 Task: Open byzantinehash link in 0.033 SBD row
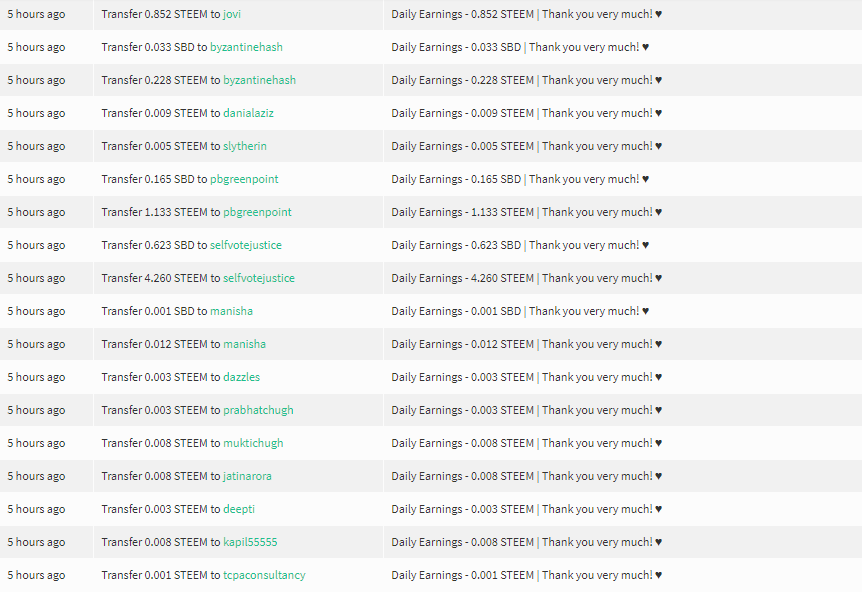[x=246, y=47]
